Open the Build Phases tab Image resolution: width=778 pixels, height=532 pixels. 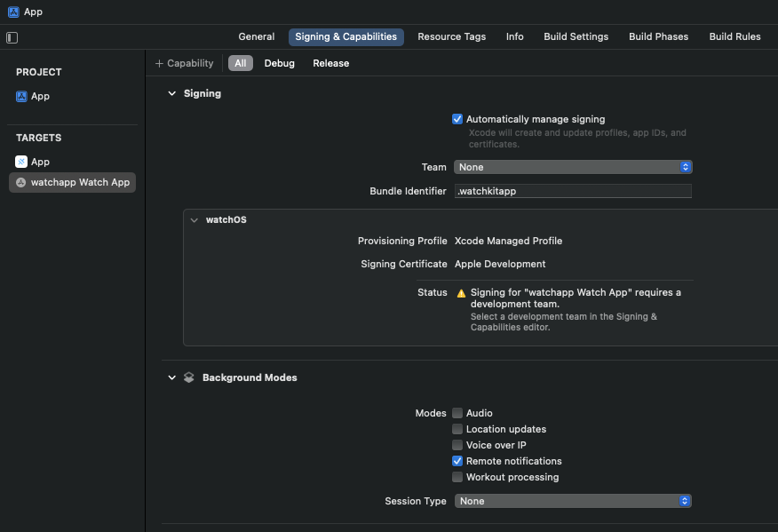point(658,36)
